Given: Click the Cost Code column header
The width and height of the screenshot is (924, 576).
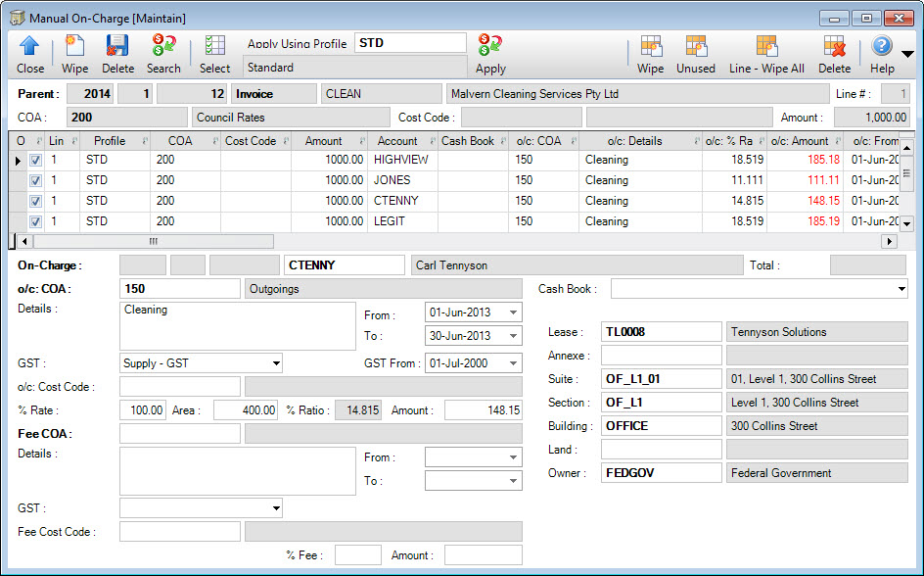Looking at the screenshot, I should pyautogui.click(x=255, y=141).
